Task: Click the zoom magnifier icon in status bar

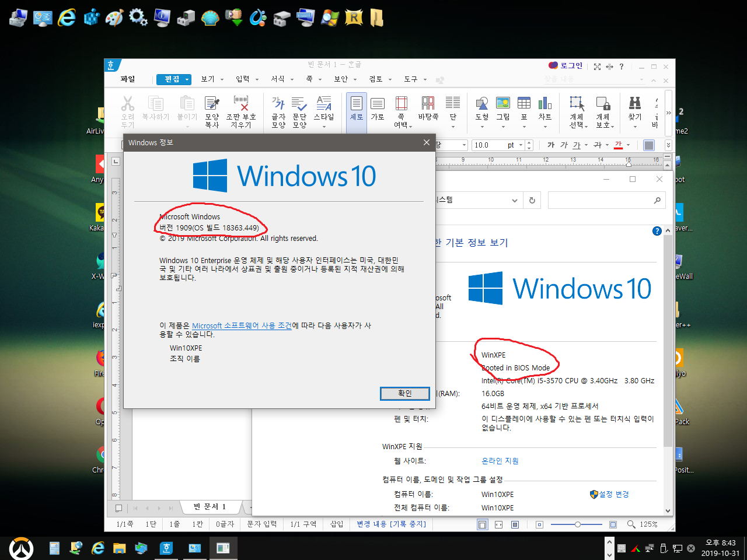Action: click(x=631, y=524)
